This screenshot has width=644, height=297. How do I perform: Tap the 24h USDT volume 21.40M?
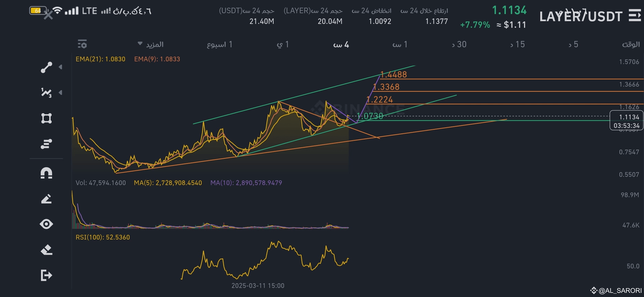click(262, 21)
